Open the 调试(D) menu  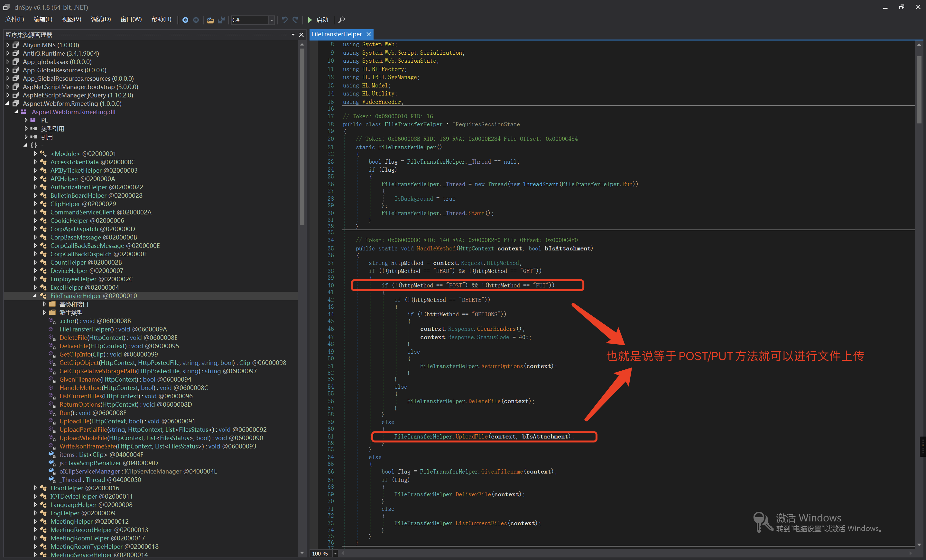click(x=101, y=19)
